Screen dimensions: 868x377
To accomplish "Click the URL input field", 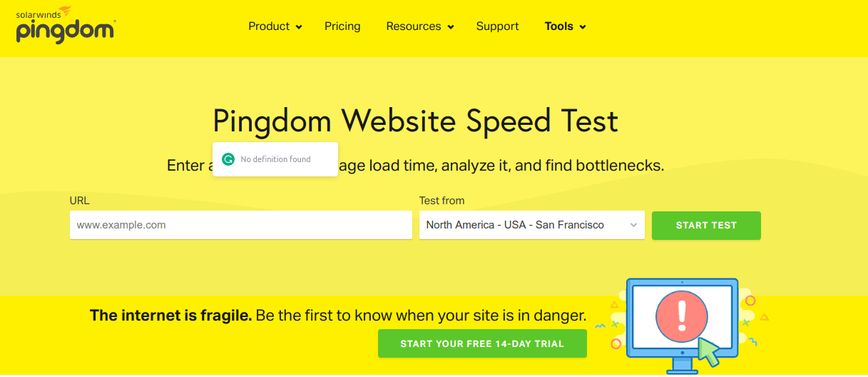I will point(241,225).
